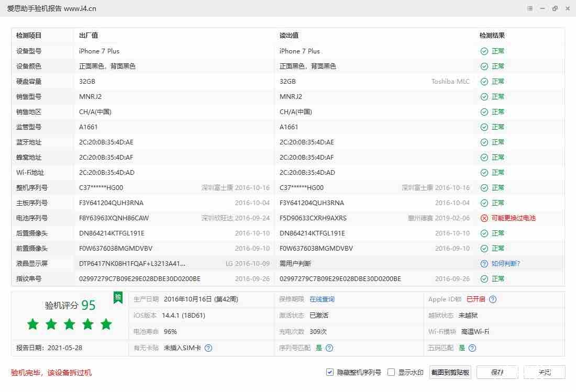Click the factory LCD serial DTP6417NK08H1FQAF+L3213A41...

132,264
